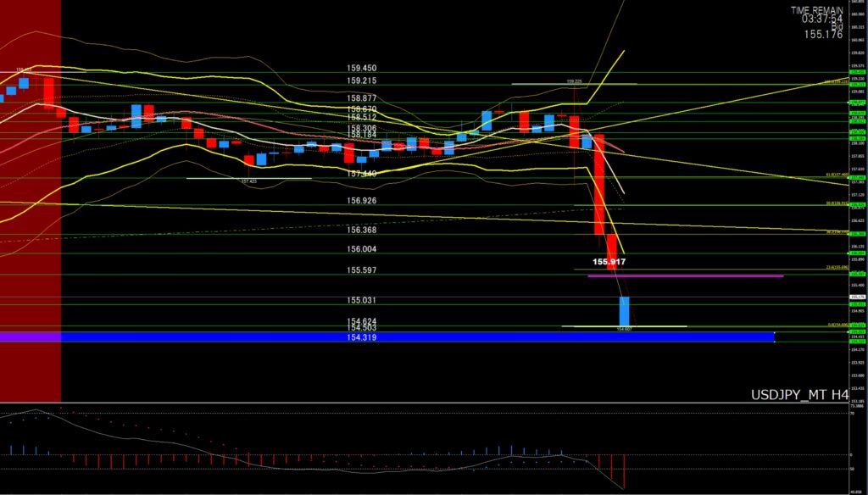Select the 156.926 price level label
The width and height of the screenshot is (868, 495).
tap(362, 201)
